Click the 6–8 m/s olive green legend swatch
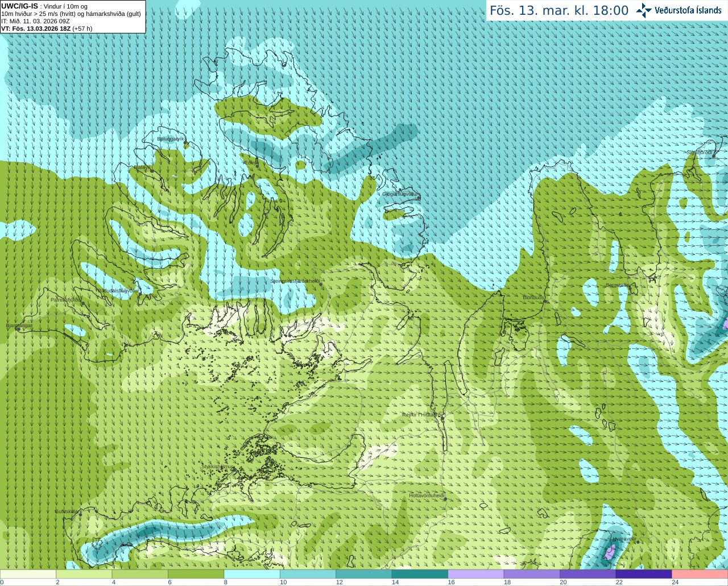 [196, 574]
